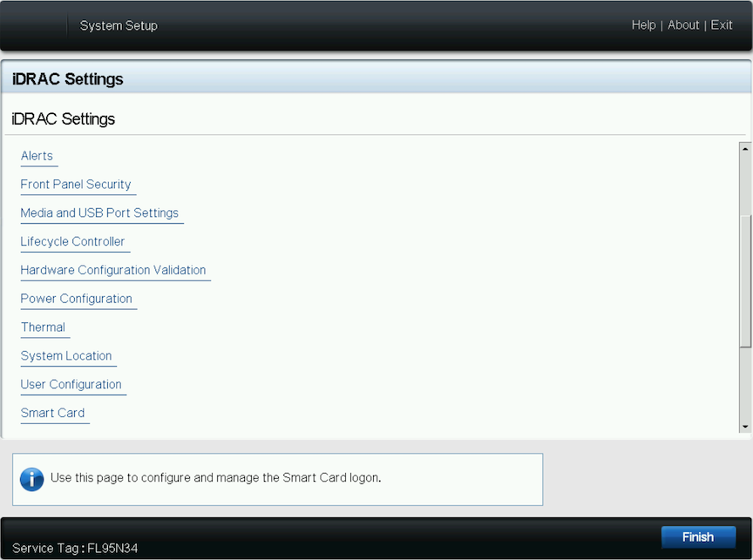753x560 pixels.
Task: Click the down arrow on the scrollbar
Action: (x=746, y=424)
